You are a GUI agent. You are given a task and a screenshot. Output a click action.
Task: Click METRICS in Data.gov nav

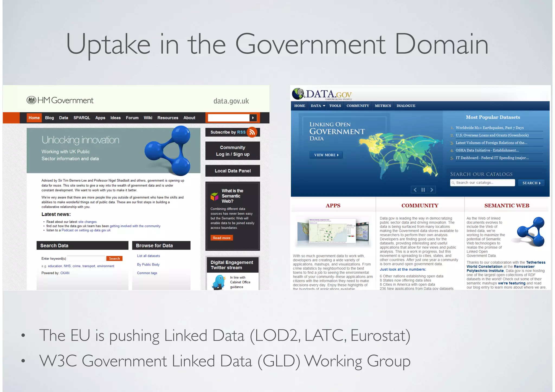(383, 106)
